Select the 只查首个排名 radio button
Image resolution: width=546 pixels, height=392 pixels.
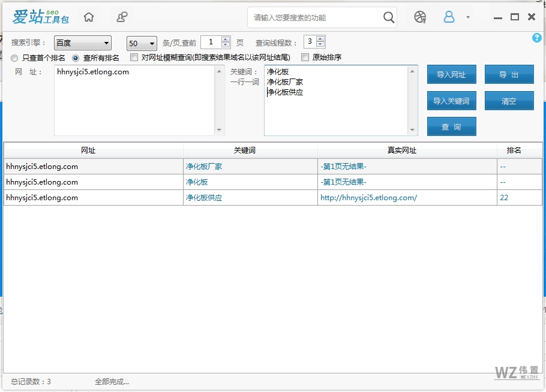pyautogui.click(x=14, y=58)
